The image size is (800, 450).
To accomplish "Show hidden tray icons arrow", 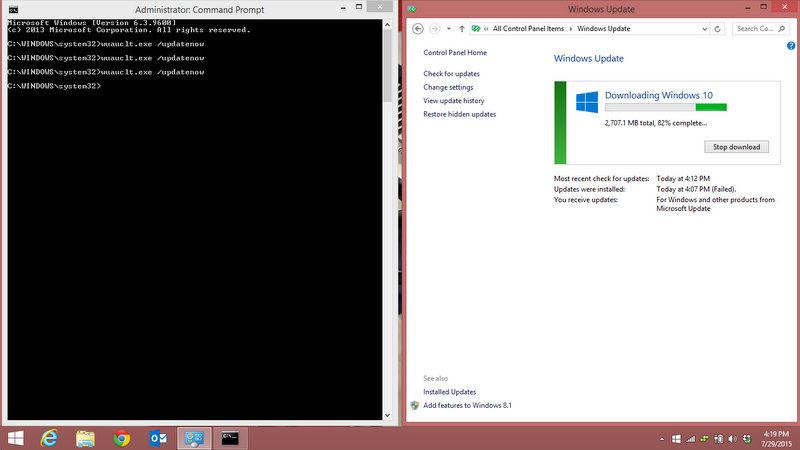I will coord(662,439).
